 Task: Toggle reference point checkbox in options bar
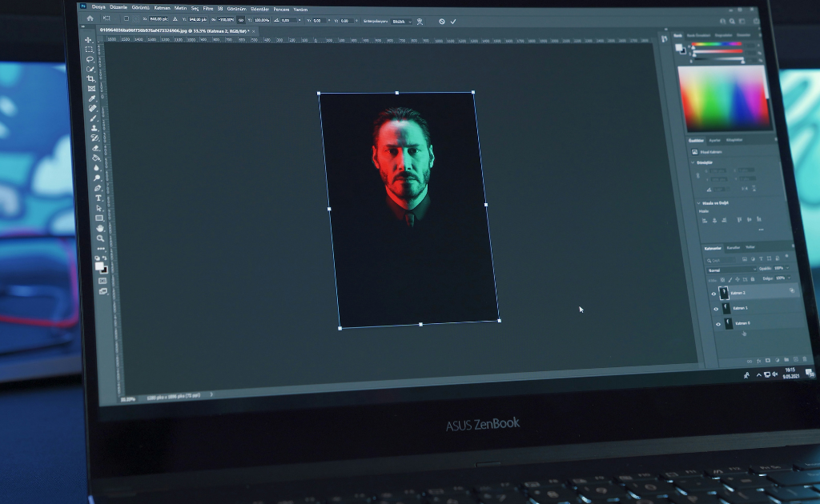126,18
